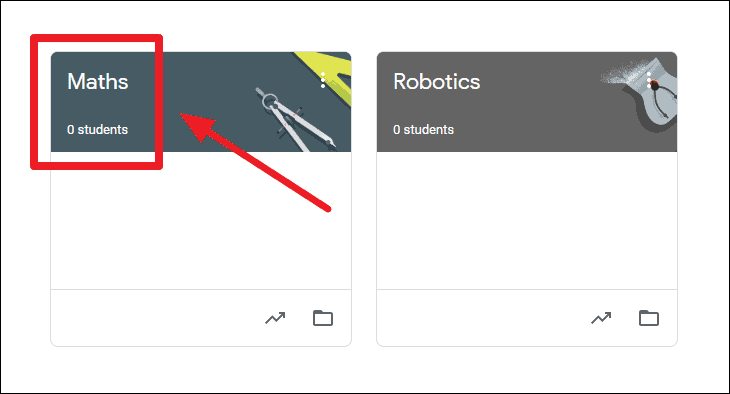Click the Robotics card header banner

coord(527,102)
